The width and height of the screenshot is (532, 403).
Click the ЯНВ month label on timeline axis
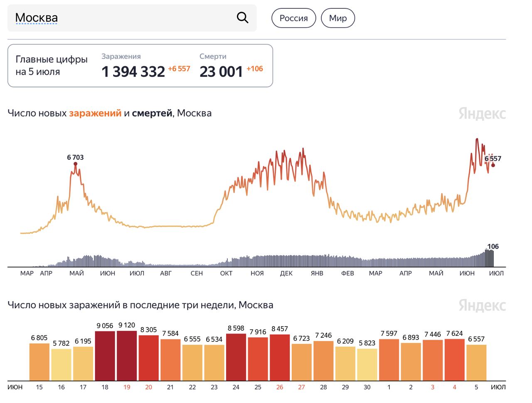tap(317, 273)
